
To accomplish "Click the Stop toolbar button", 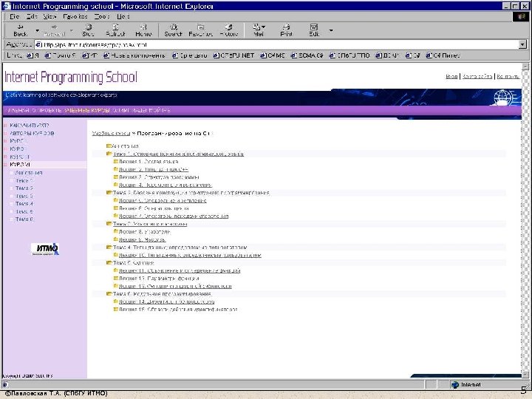I will click(88, 30).
